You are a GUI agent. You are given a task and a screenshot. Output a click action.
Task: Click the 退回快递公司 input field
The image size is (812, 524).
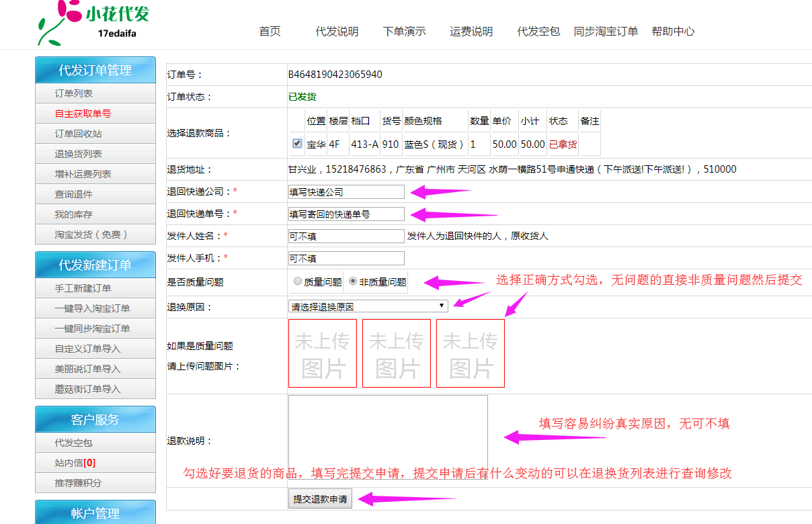click(346, 192)
